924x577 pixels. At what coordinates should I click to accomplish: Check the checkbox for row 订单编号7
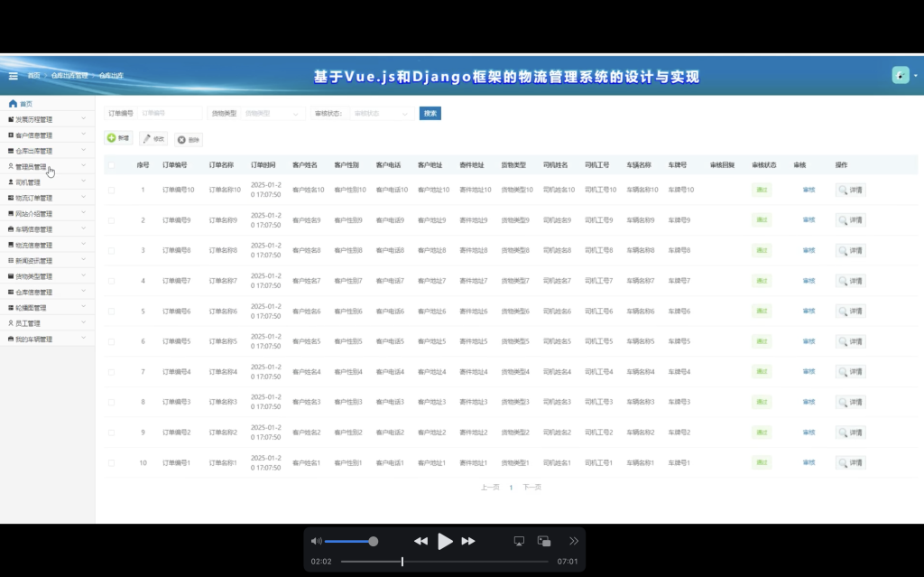click(111, 281)
